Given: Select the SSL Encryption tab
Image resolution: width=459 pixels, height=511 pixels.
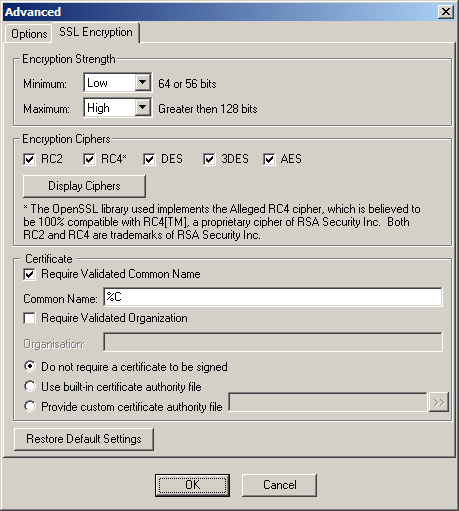Looking at the screenshot, I should click(96, 32).
